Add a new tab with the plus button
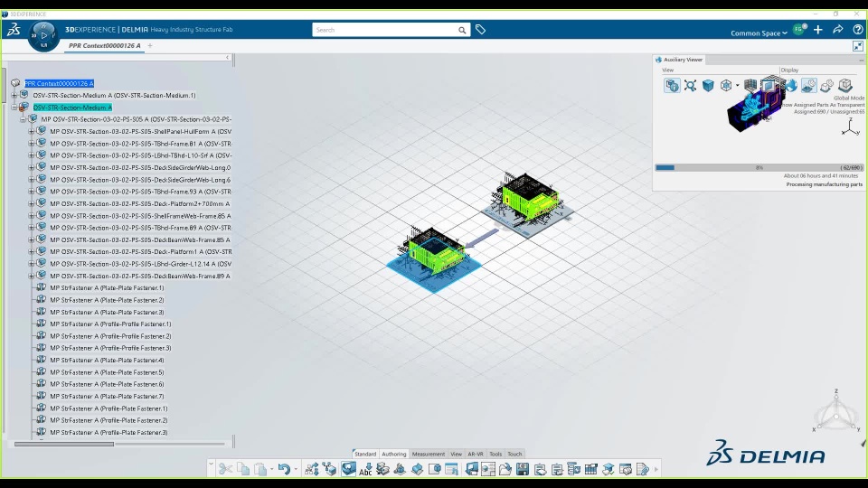 (x=150, y=46)
